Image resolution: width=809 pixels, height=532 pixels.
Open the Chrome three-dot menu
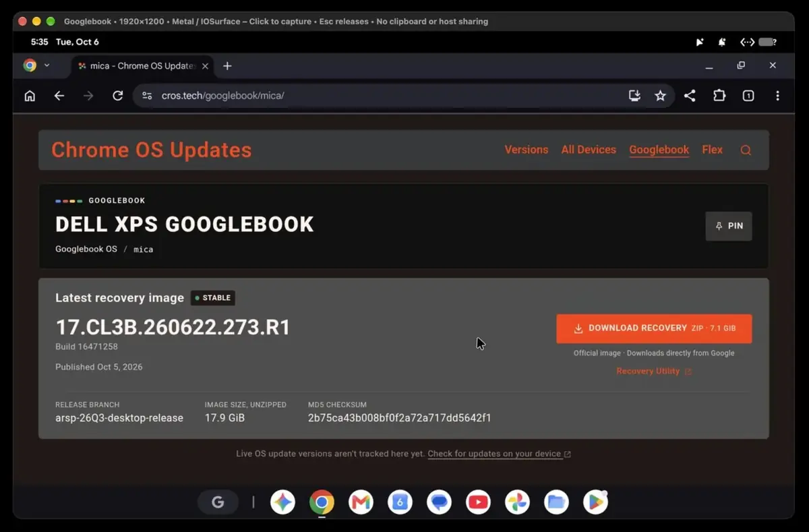(x=777, y=96)
